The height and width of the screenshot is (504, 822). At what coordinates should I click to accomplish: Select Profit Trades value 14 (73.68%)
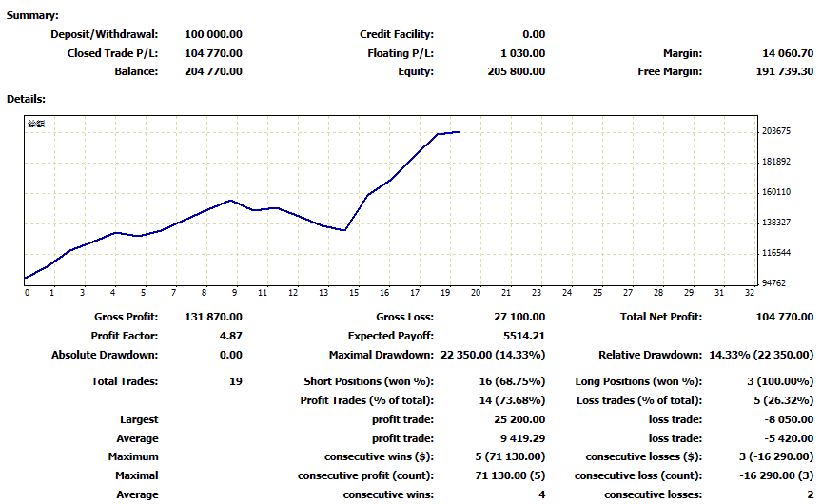pyautogui.click(x=512, y=400)
